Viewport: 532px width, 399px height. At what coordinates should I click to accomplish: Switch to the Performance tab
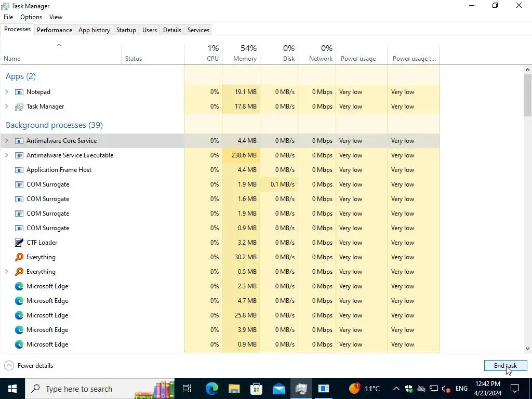[55, 30]
